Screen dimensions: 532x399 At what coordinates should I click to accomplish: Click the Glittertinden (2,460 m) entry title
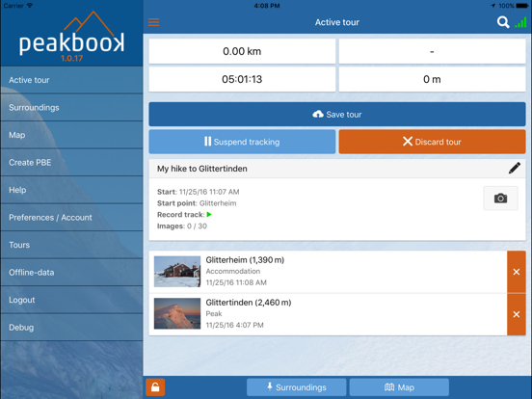249,303
